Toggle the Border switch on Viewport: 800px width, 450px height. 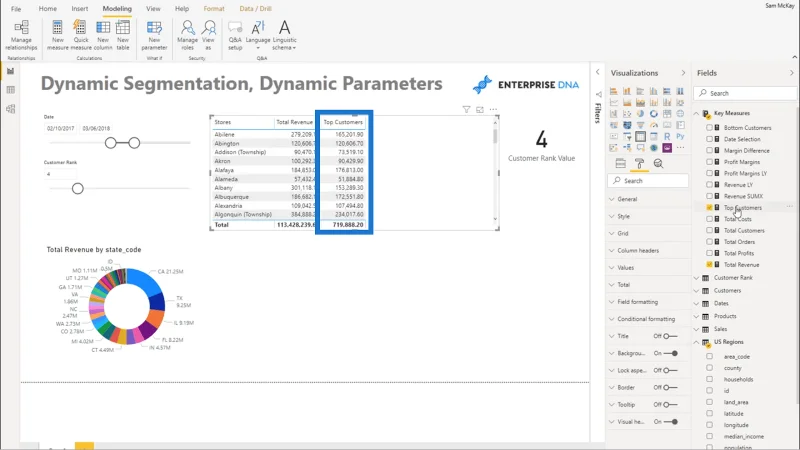tap(670, 388)
